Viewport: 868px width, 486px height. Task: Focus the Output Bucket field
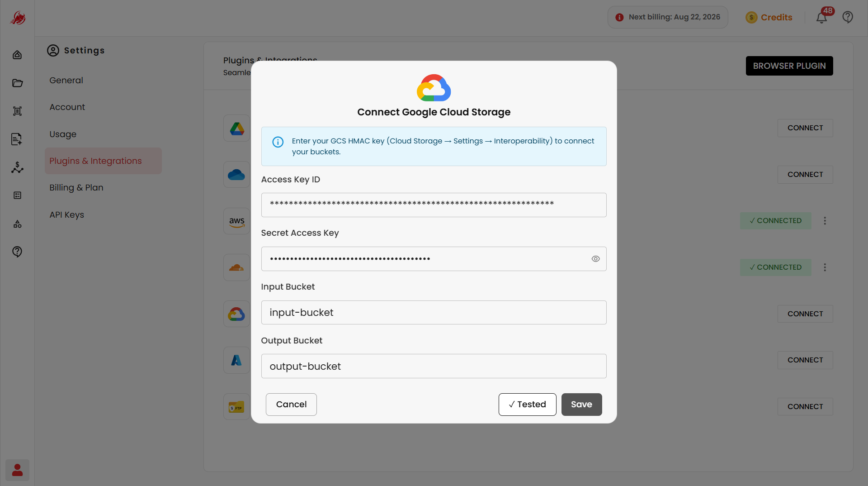pyautogui.click(x=434, y=366)
